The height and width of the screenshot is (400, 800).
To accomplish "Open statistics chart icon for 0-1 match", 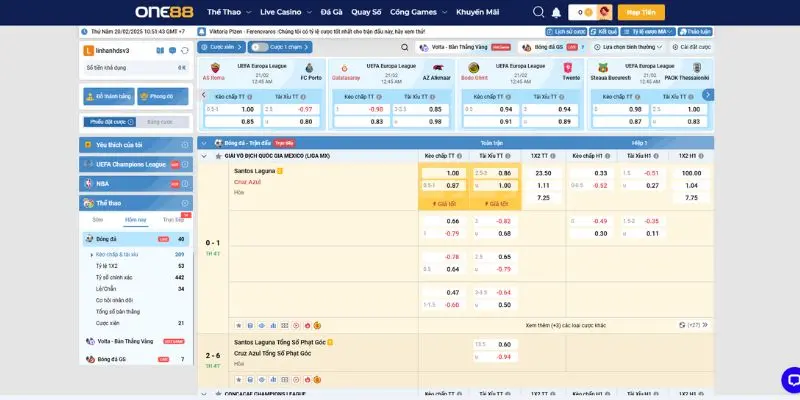I will tap(273, 325).
